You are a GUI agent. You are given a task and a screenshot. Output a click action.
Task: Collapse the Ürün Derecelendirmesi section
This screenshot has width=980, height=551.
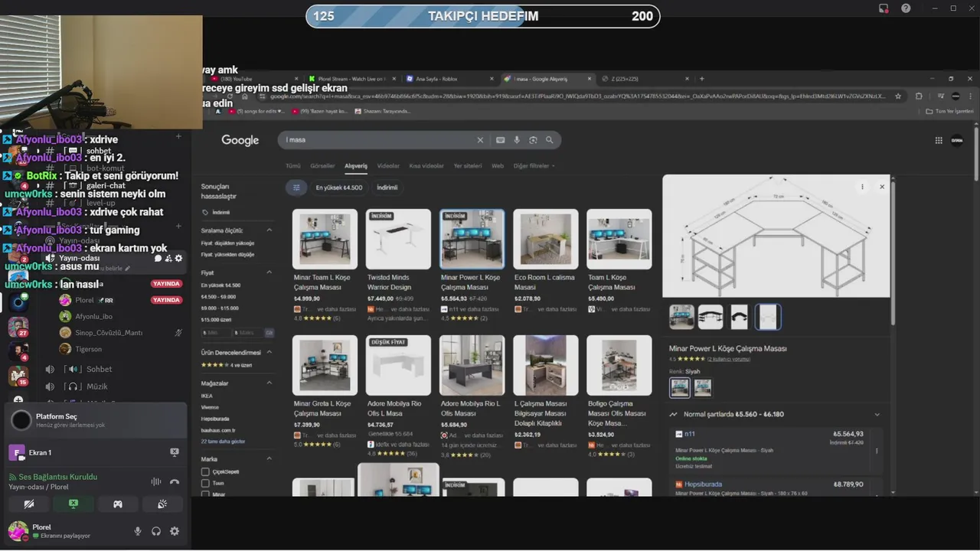[269, 353]
